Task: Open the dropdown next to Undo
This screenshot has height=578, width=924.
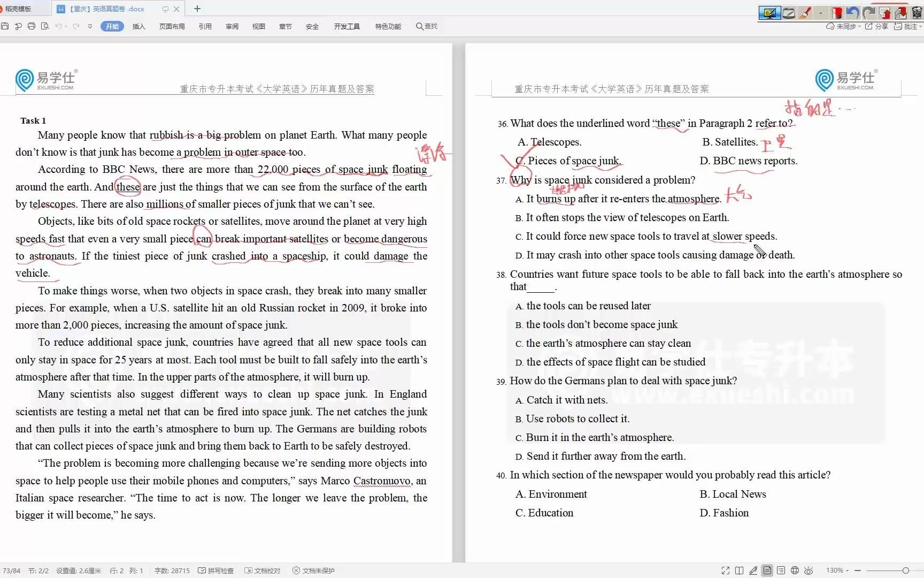Action: tap(66, 26)
